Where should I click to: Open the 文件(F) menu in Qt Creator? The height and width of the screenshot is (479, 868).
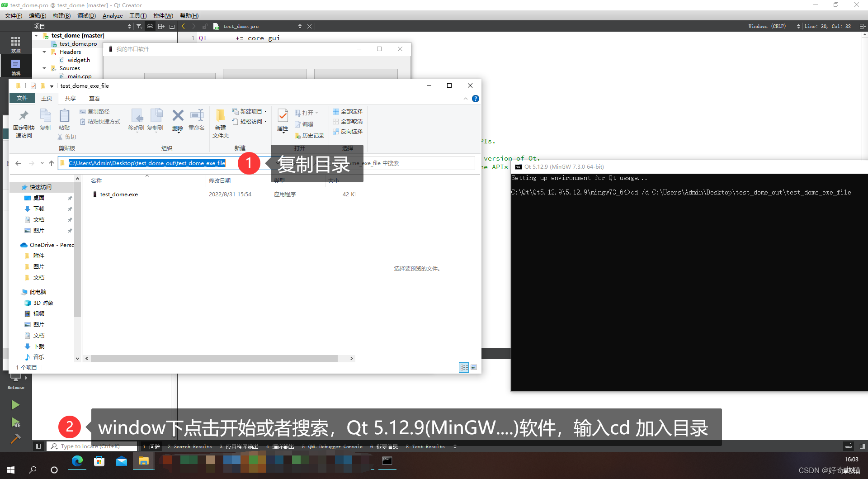point(14,16)
